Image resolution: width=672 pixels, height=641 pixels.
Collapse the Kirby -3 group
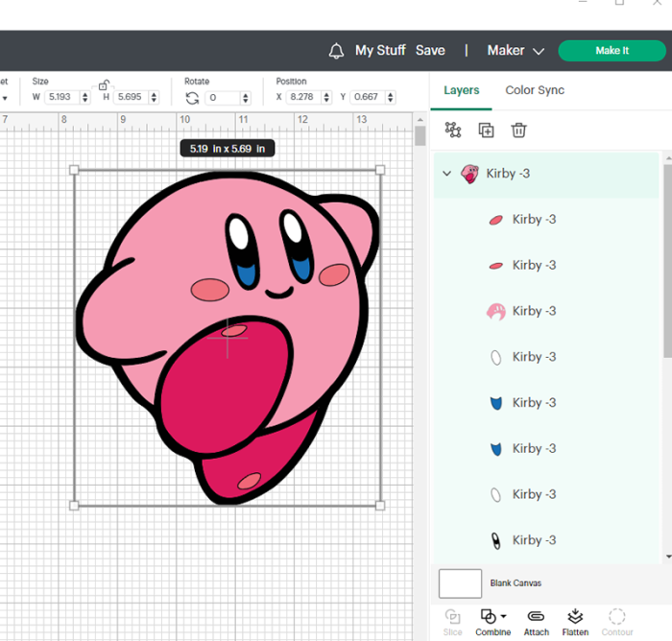[446, 174]
